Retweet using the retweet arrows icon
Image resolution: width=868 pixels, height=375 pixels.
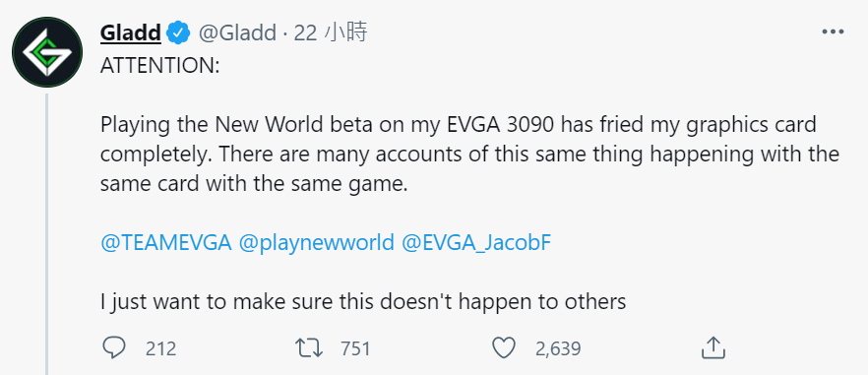(x=307, y=348)
